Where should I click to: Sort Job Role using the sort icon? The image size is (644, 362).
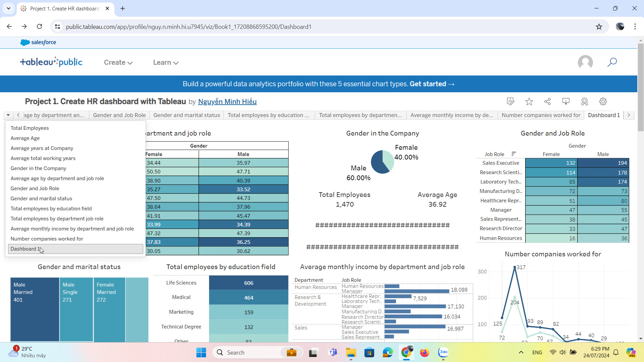(513, 154)
